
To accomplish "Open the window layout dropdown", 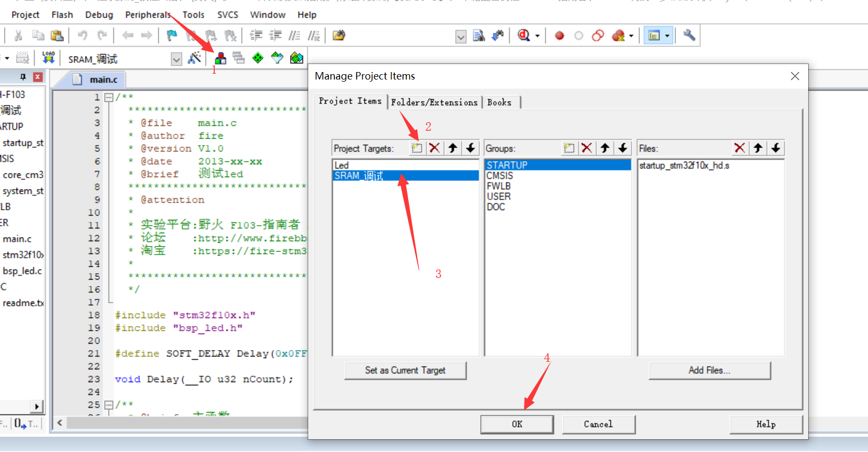I will tap(667, 36).
